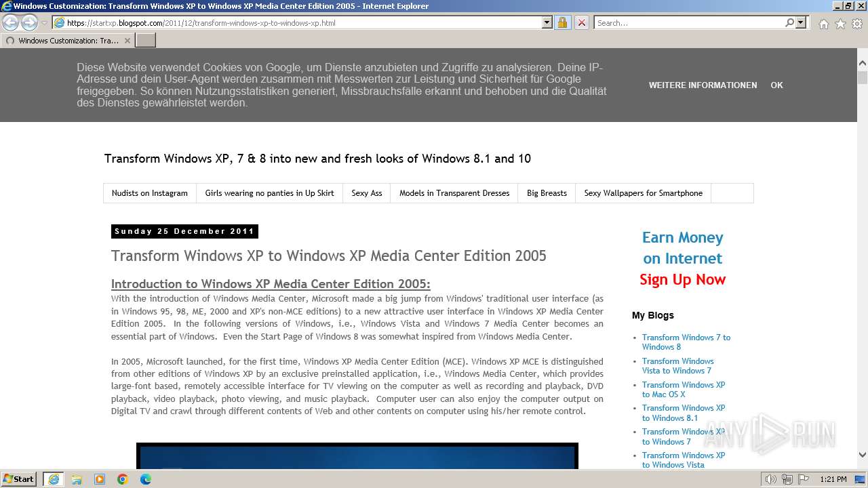Click the scrollbar down arrow
The image size is (868, 488).
coord(863,455)
